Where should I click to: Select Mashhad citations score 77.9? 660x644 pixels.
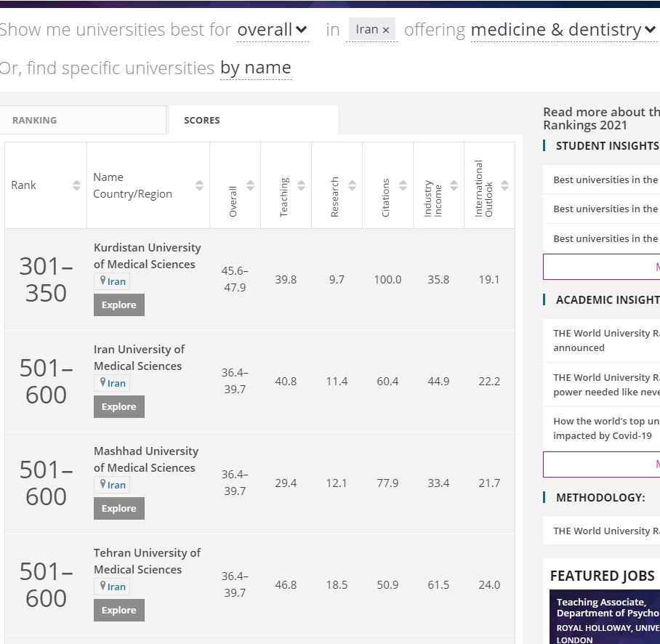coord(387,483)
